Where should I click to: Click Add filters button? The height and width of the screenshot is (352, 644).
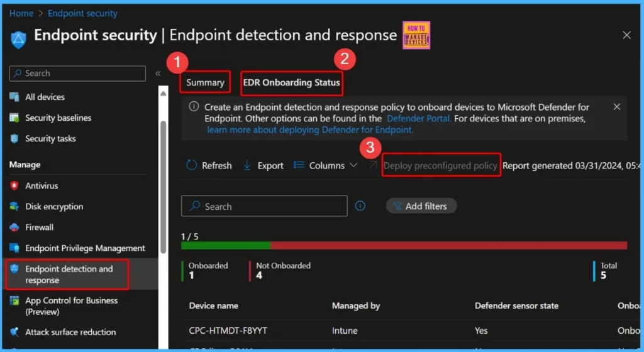421,206
